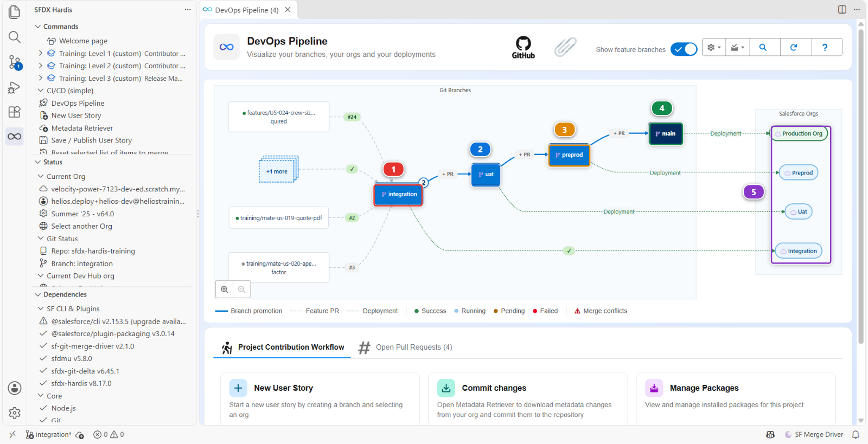This screenshot has height=444, width=868.
Task: Open the Accounts icon in the activity bar
Action: (x=15, y=388)
